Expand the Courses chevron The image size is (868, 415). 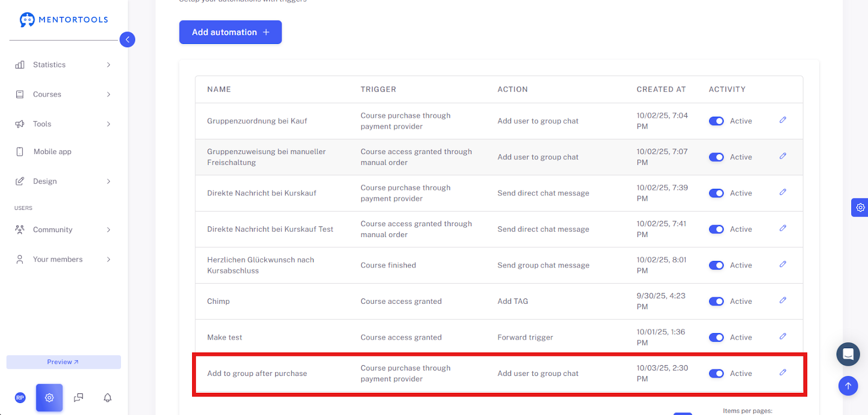click(108, 94)
